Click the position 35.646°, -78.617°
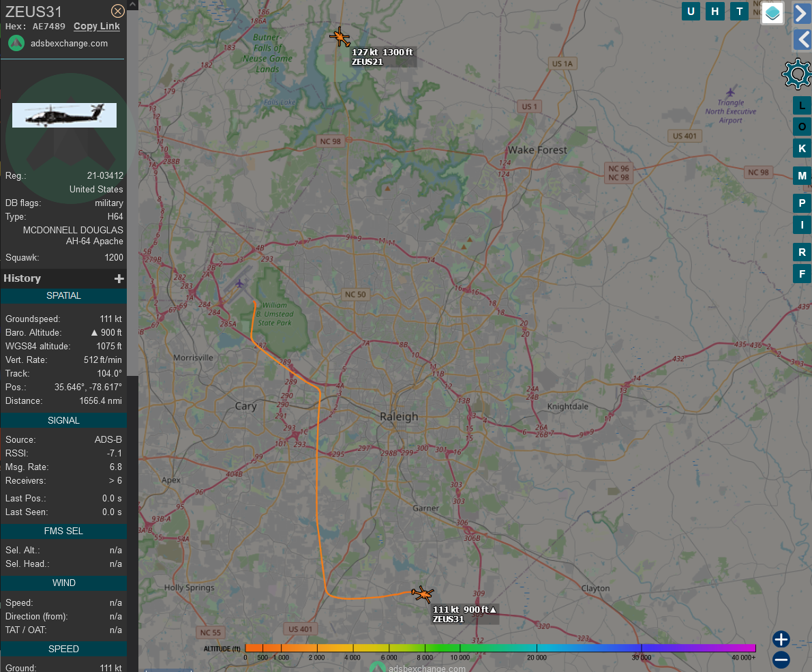Viewport: 812px width, 672px height. [88, 387]
